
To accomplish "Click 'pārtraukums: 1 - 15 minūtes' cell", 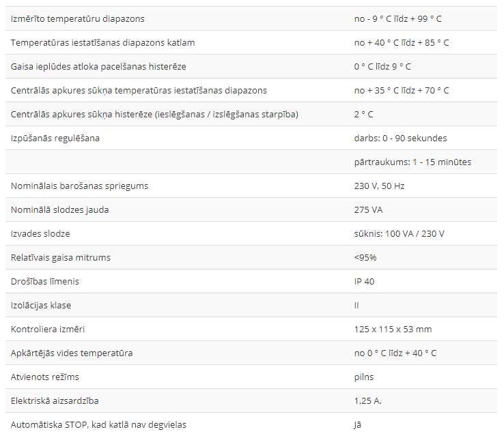I will [412, 162].
